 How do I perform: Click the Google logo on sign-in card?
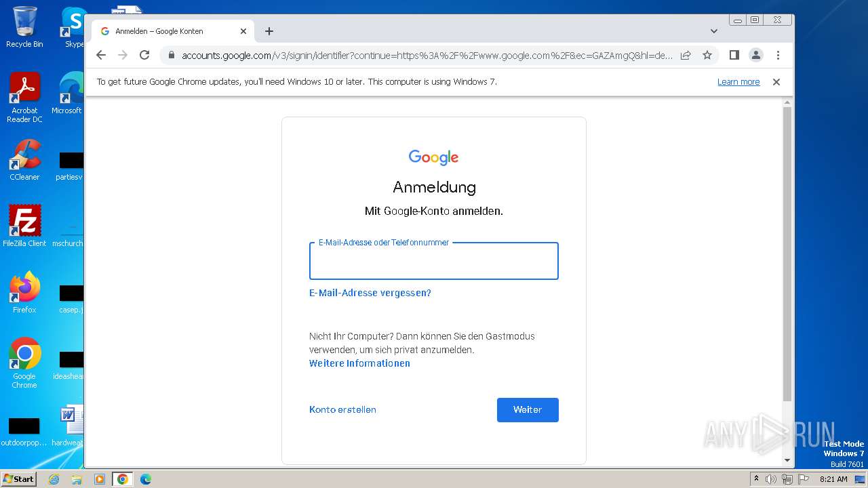(434, 158)
